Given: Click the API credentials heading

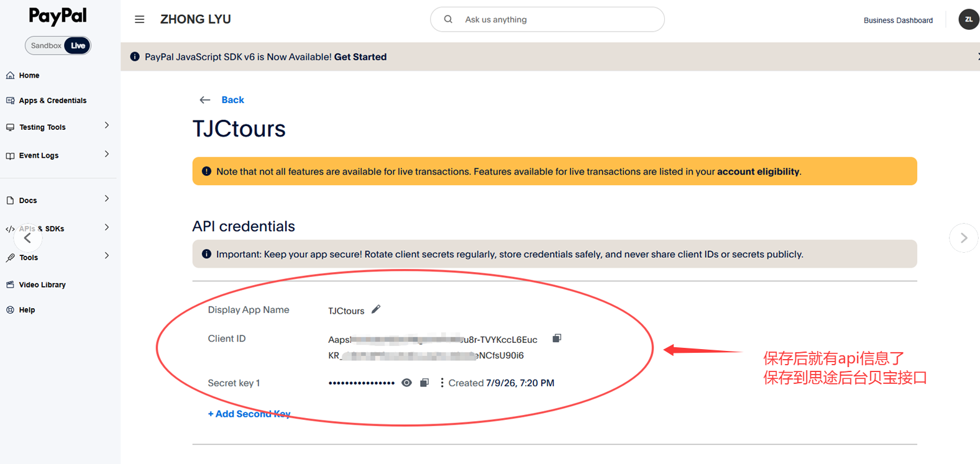Looking at the screenshot, I should pyautogui.click(x=244, y=226).
